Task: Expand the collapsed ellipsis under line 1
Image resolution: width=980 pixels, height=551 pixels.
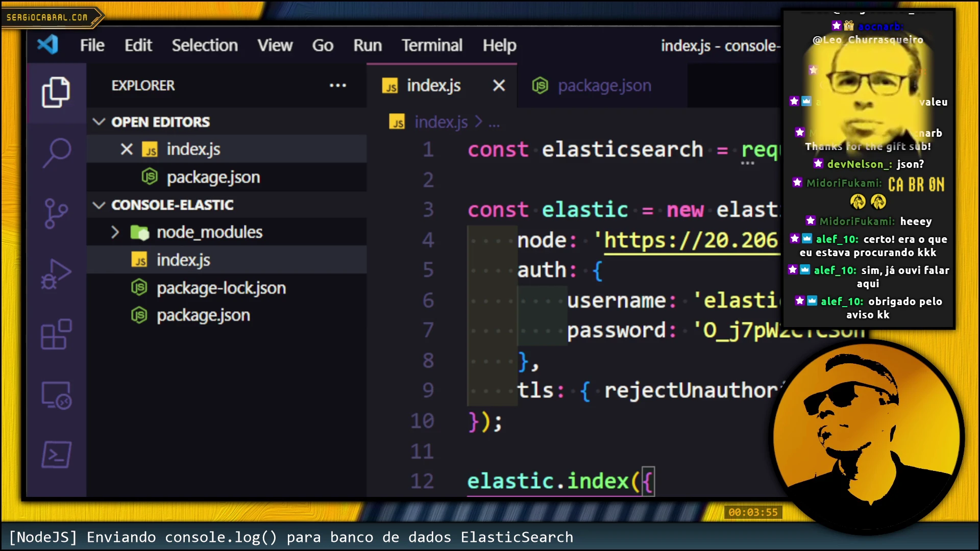Action: (x=747, y=163)
